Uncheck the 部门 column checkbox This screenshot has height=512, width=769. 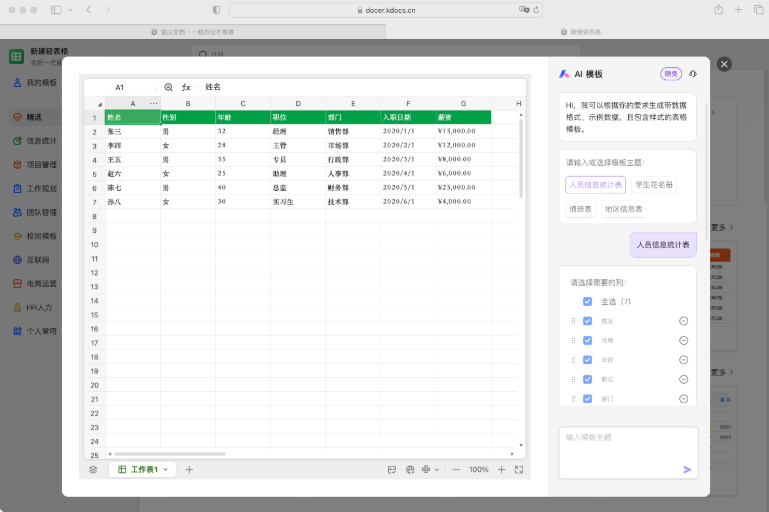coord(587,399)
